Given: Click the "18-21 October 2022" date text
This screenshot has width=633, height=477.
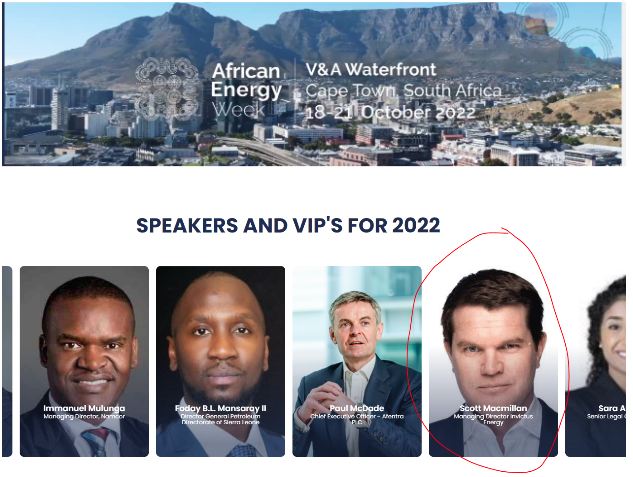Looking at the screenshot, I should click(390, 112).
